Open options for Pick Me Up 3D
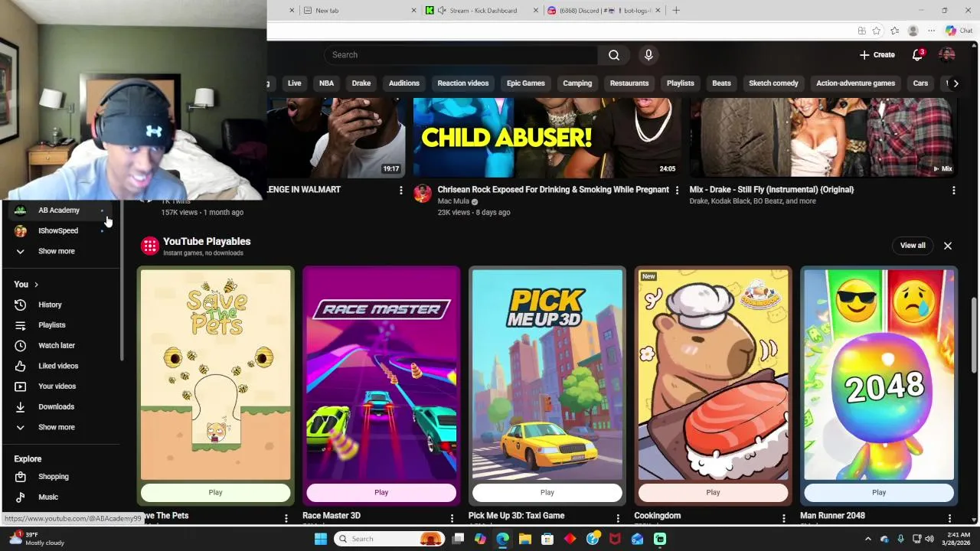This screenshot has height=551, width=980. [x=618, y=519]
